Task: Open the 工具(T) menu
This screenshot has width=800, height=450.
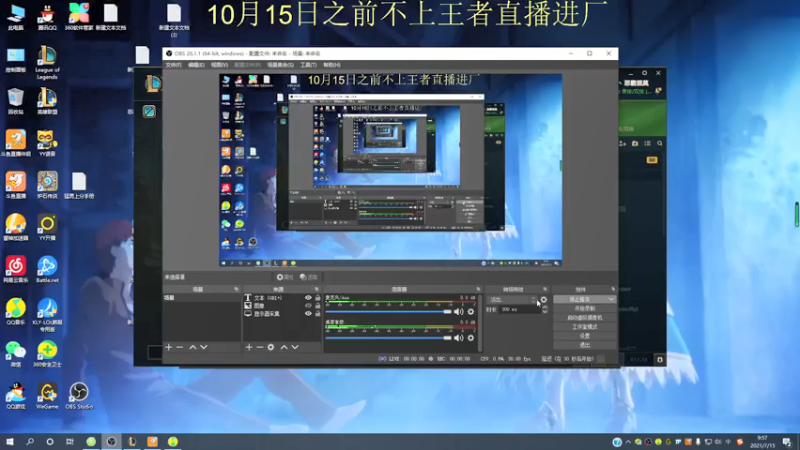Action: (308, 65)
